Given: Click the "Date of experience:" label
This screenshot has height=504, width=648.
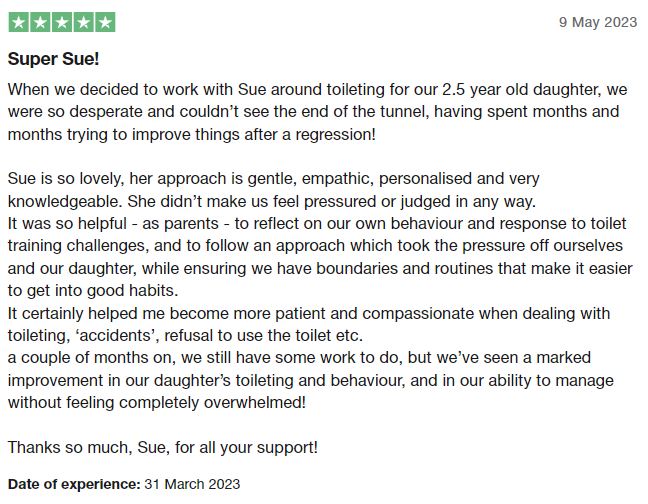Looking at the screenshot, I should 73,484.
